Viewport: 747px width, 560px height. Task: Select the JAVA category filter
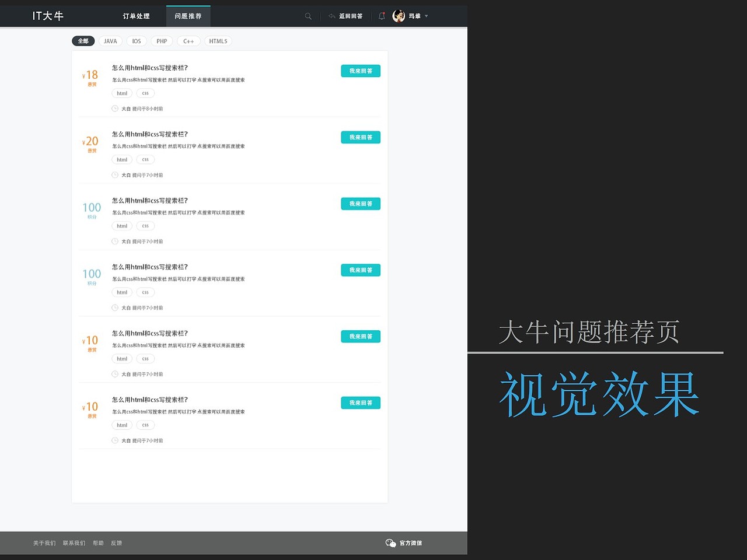coord(110,41)
